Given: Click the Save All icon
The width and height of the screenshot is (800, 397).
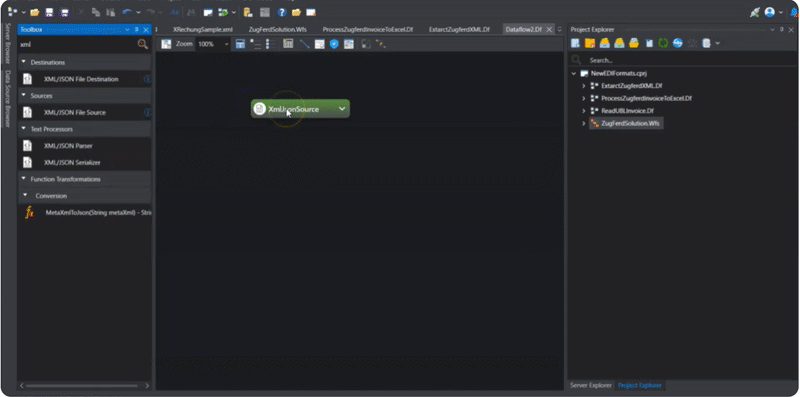Looking at the screenshot, I should click(x=64, y=12).
